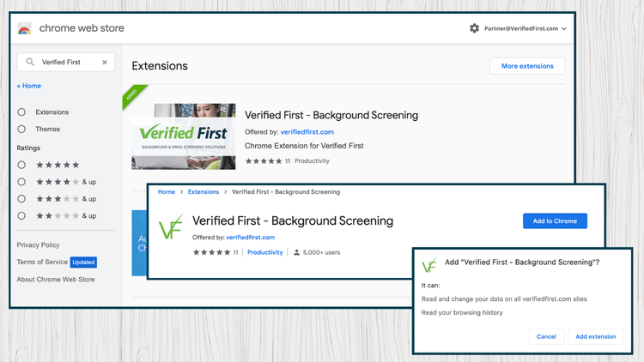644x362 pixels.
Task: Open verifiedfirst.com link in search result
Action: [307, 132]
